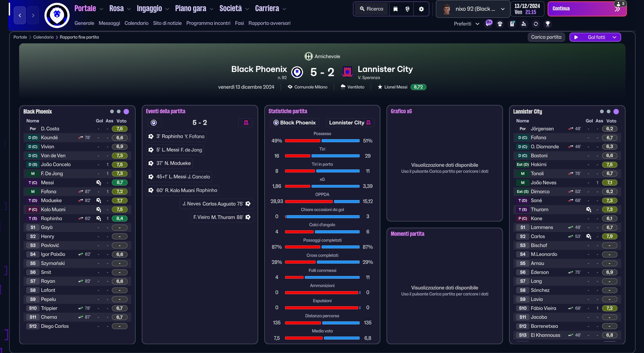Viewport: 644px width, 353px height.
Task: Click the Carica partita button
Action: pos(546,37)
